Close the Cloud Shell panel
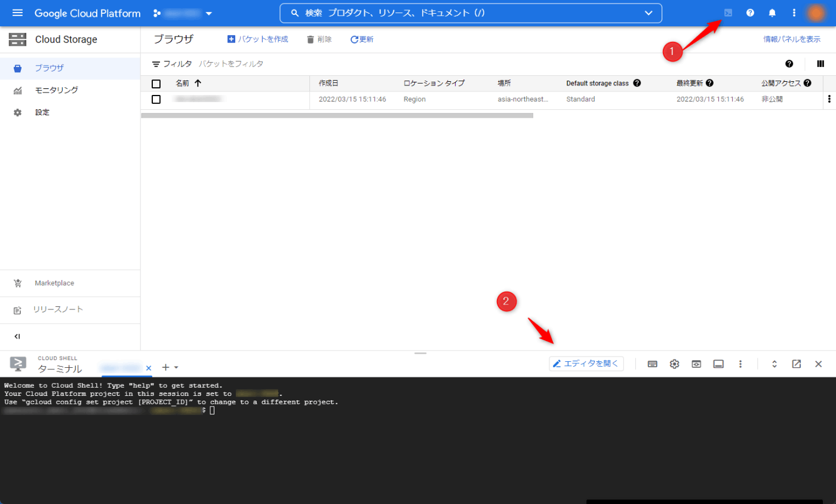 coord(819,364)
